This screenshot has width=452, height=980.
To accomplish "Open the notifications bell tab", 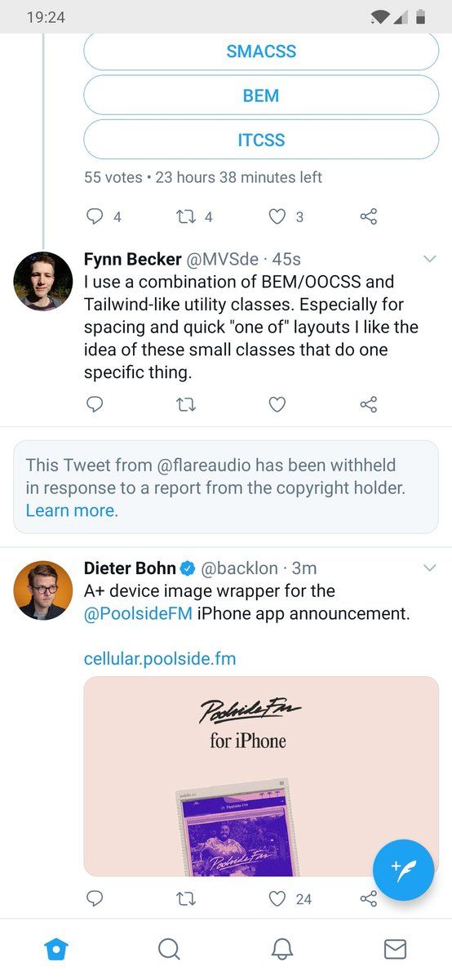I will pos(282,949).
